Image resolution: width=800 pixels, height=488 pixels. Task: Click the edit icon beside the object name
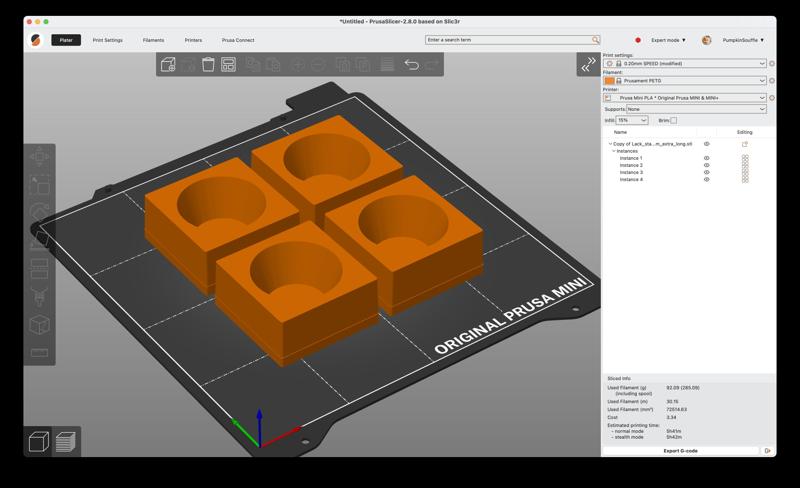[745, 144]
